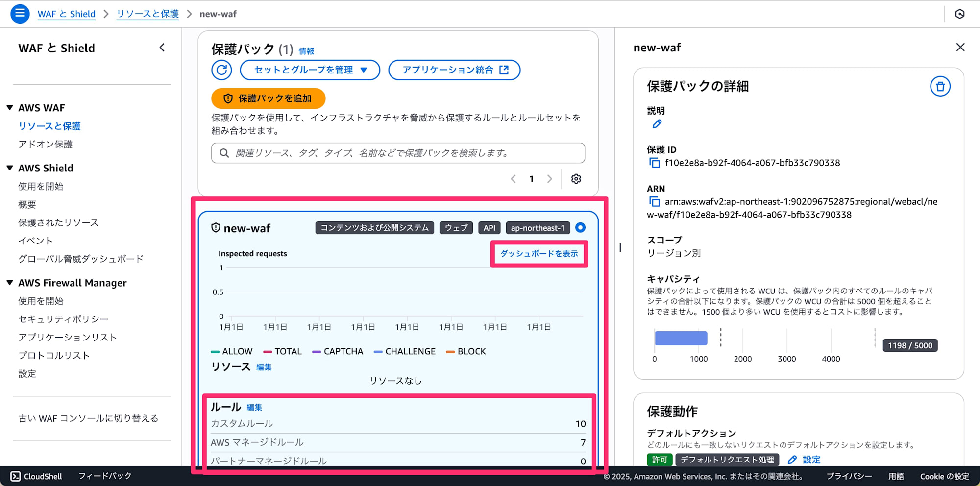Copy the 保護 ID value
The height and width of the screenshot is (486, 980).
pos(654,163)
